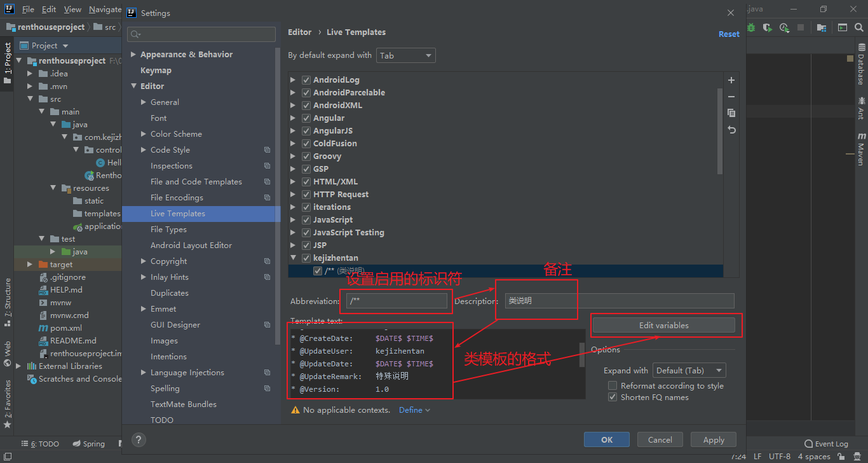Image resolution: width=868 pixels, height=463 pixels.
Task: Open the Define contexts dropdown link
Action: coord(414,410)
